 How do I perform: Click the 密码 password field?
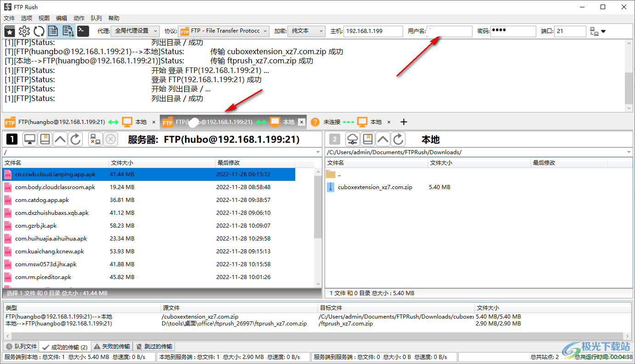click(513, 31)
